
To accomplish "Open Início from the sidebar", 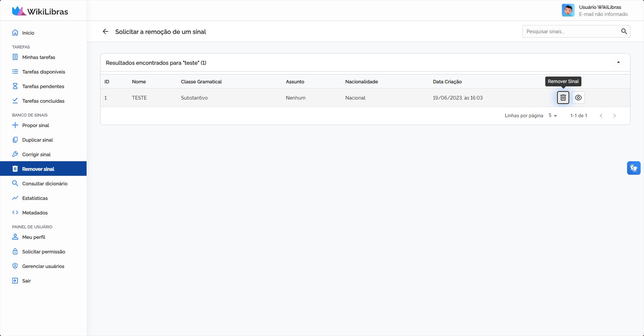I will (x=28, y=33).
